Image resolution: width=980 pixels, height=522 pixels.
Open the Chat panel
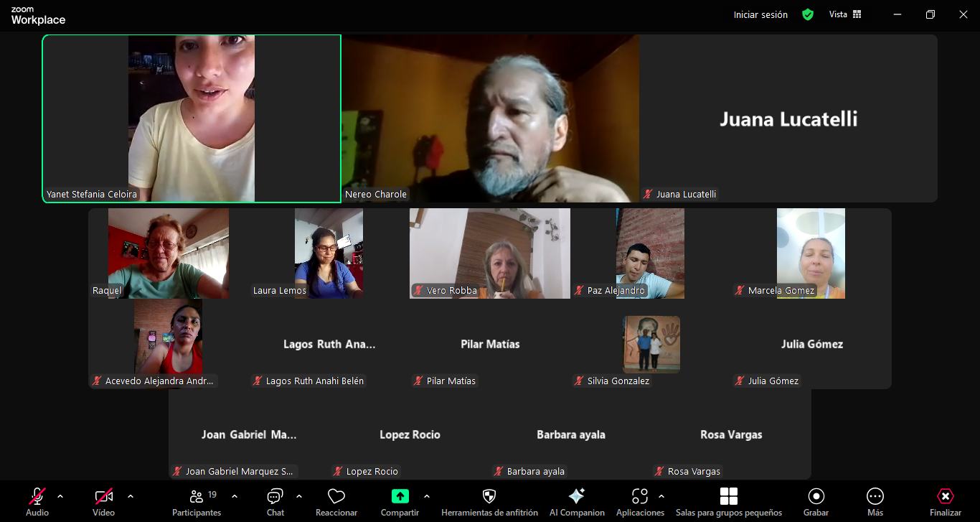click(x=275, y=501)
